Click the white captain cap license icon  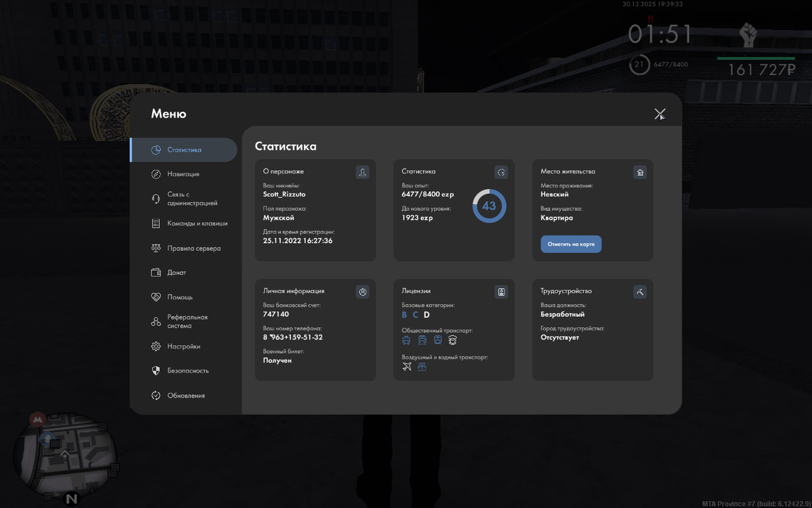453,340
